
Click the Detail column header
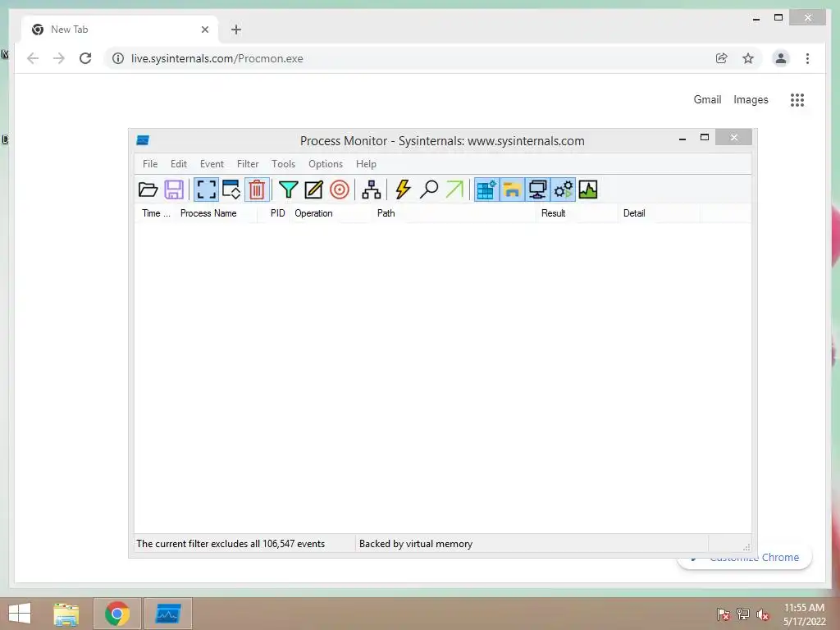click(660, 213)
